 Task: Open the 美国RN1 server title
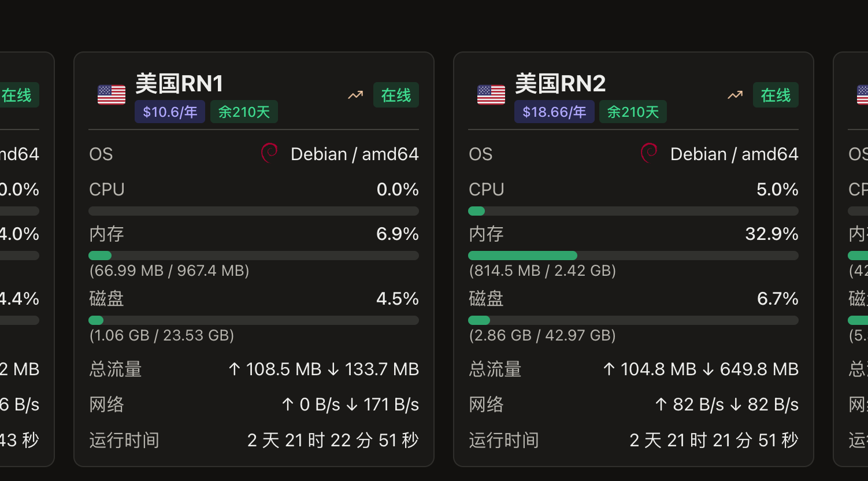pyautogui.click(x=179, y=84)
